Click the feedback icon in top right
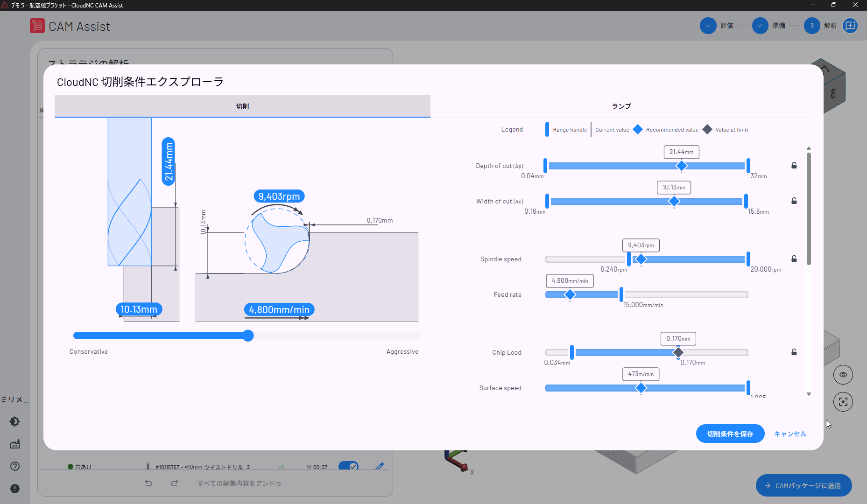Viewport: 867px width, 504px height. pyautogui.click(x=850, y=26)
